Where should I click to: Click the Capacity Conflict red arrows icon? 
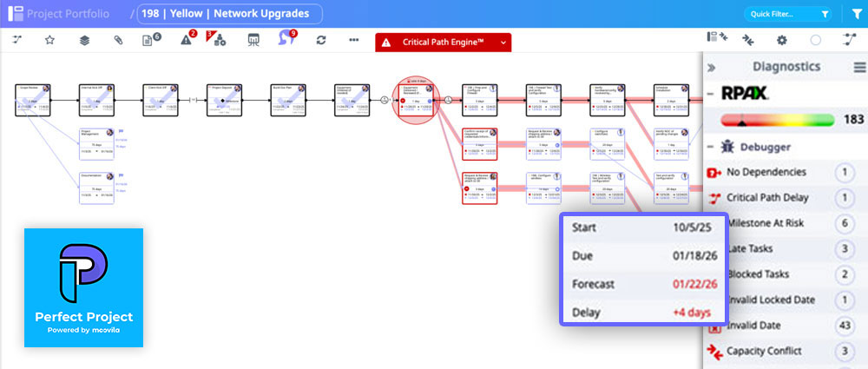click(714, 352)
